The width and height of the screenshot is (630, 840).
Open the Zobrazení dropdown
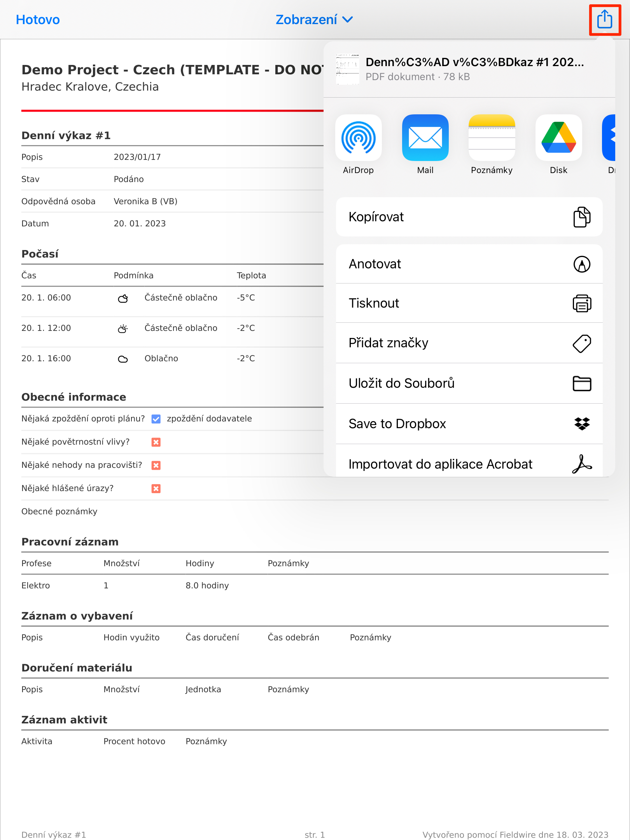pyautogui.click(x=314, y=19)
